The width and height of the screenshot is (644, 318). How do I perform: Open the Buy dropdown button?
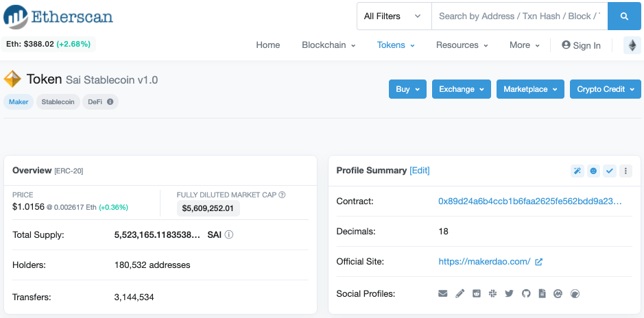coord(407,89)
